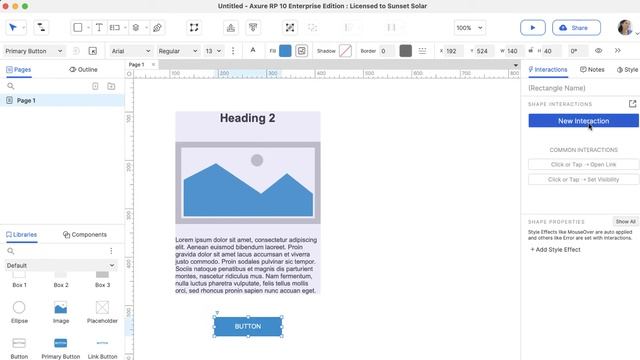Click the Share button
Image resolution: width=640 pixels, height=360 pixels.
(x=576, y=28)
